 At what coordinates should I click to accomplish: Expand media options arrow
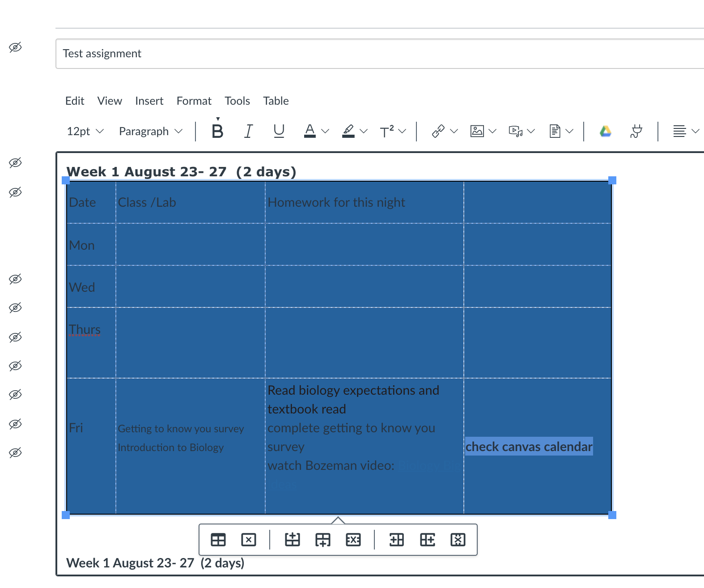(x=531, y=131)
